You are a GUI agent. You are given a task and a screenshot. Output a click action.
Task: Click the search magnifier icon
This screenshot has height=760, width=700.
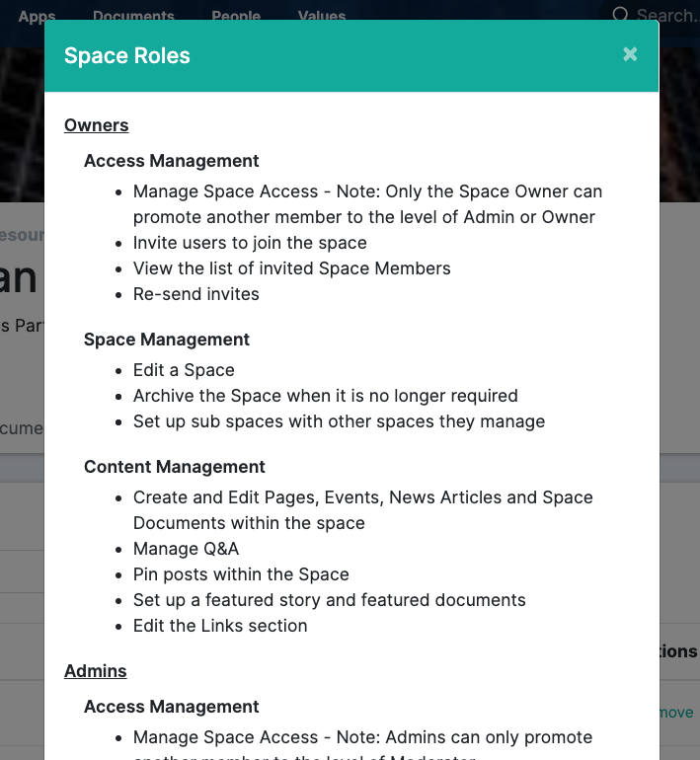620,15
